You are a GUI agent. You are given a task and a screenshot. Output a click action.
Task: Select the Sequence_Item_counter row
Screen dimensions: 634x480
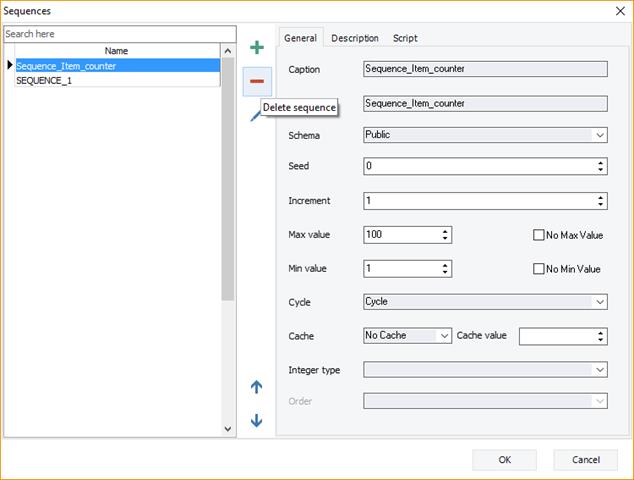point(118,66)
